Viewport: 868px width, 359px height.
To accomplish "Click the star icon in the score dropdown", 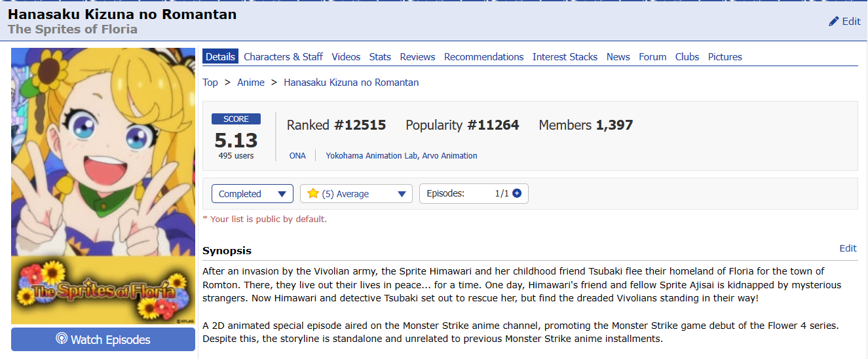I will pos(312,193).
